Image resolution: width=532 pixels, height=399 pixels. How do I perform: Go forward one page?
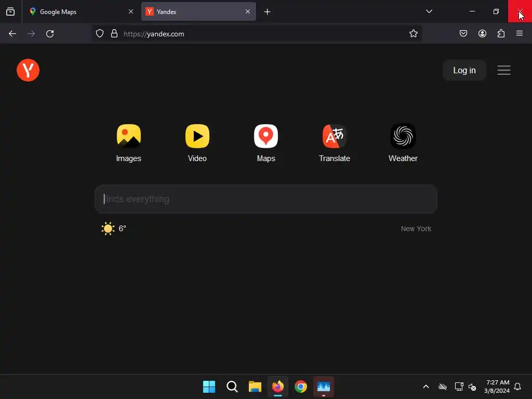point(31,34)
